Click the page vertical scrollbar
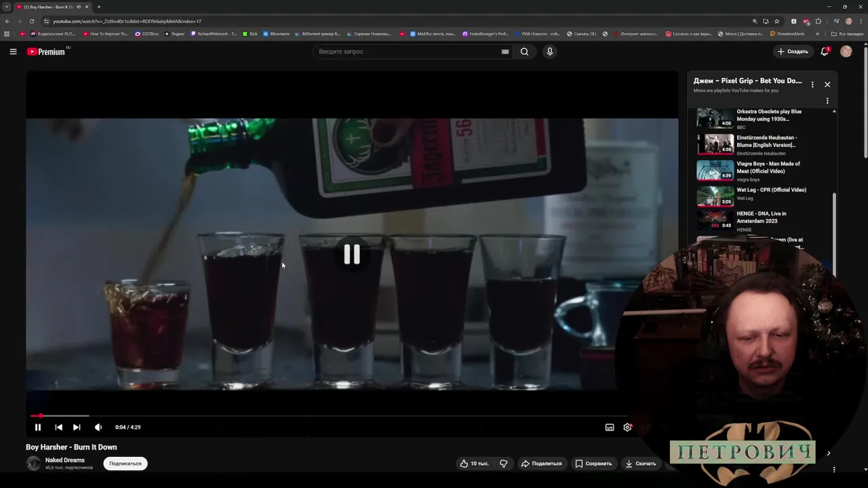Image resolution: width=868 pixels, height=488 pixels. 865,102
